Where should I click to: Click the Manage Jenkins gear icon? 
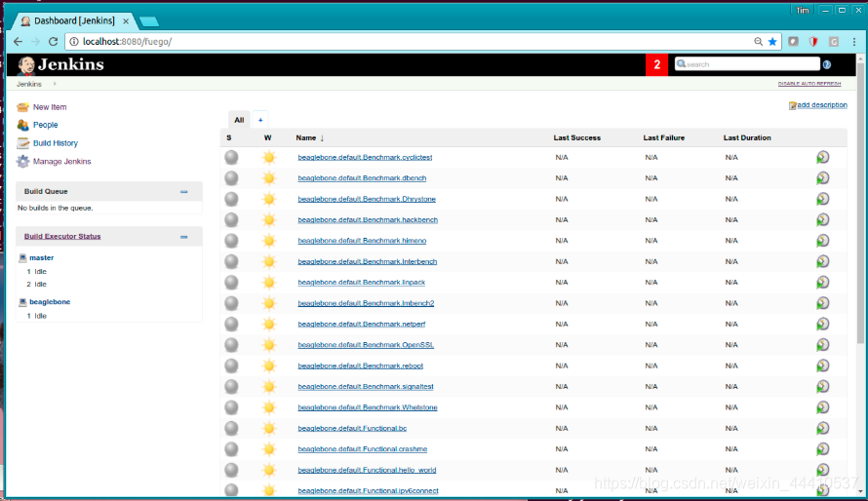[x=22, y=162]
